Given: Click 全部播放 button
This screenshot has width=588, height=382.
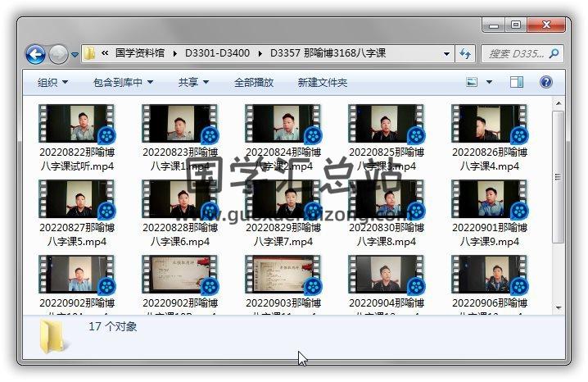Looking at the screenshot, I should 254,82.
